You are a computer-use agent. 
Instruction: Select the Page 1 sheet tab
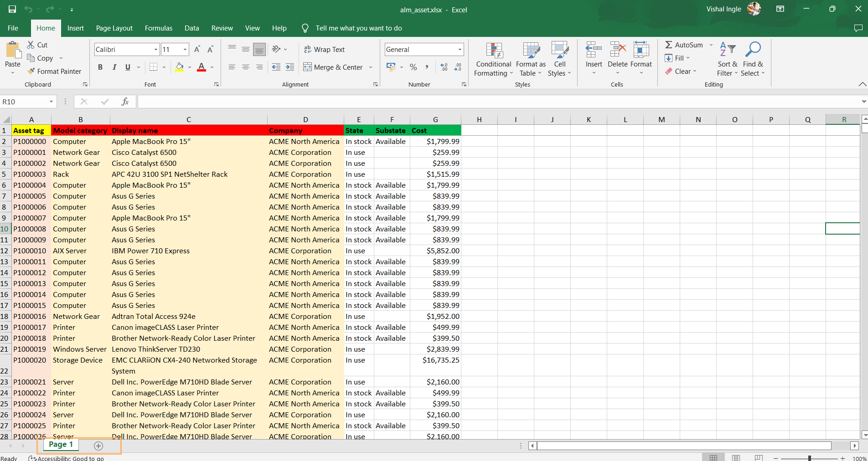pos(61,444)
